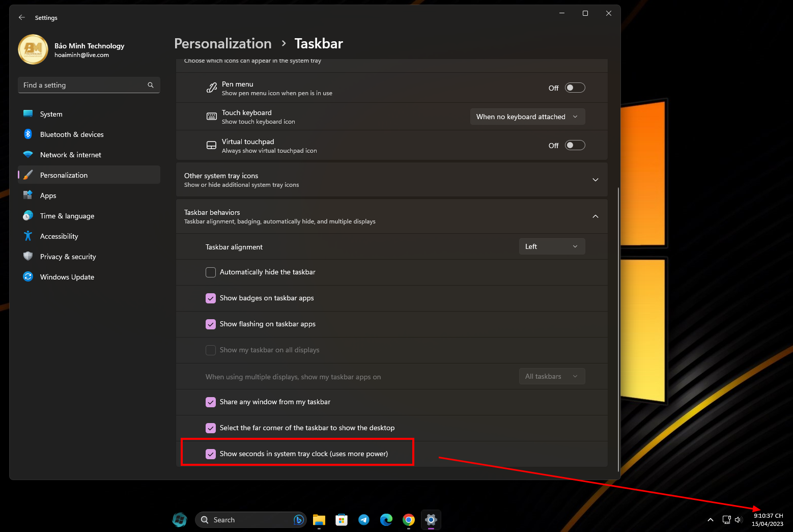This screenshot has height=532, width=793.
Task: Maximize the Settings window
Action: 585,13
